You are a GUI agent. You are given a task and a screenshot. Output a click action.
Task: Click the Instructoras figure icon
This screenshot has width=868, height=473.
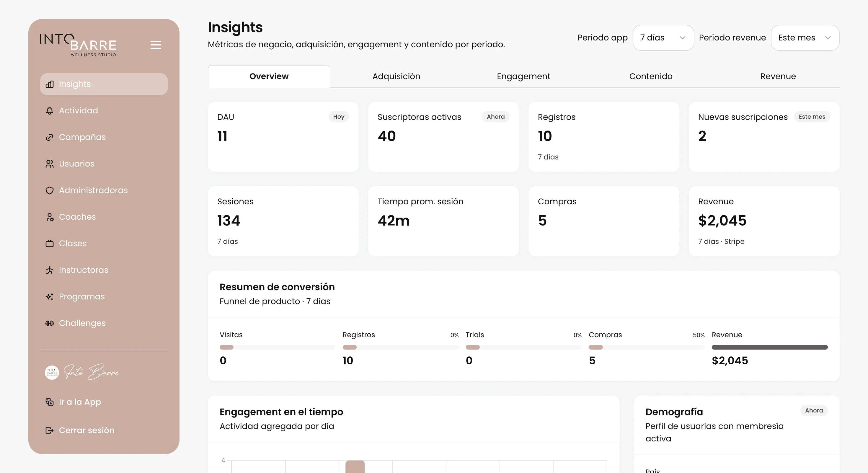50,270
